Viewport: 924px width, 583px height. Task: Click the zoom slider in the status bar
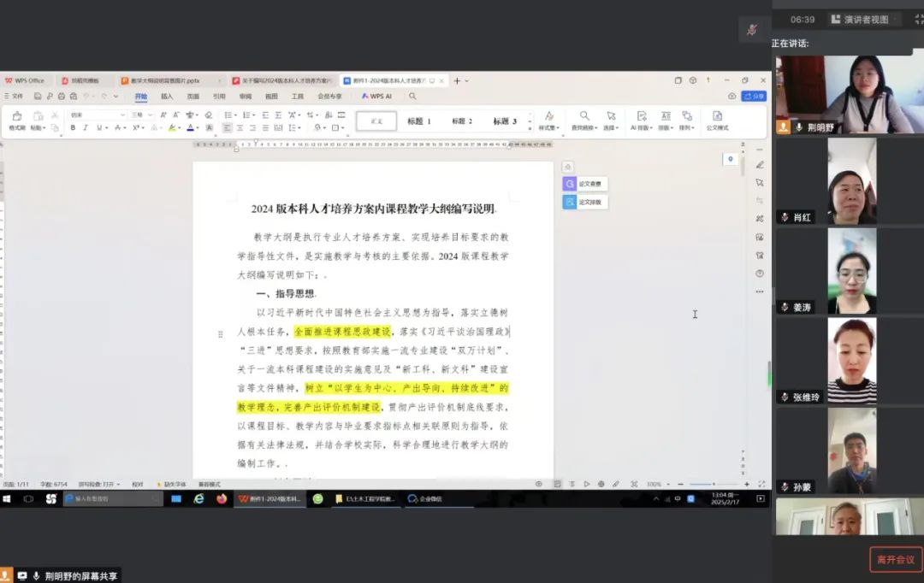tap(714, 484)
